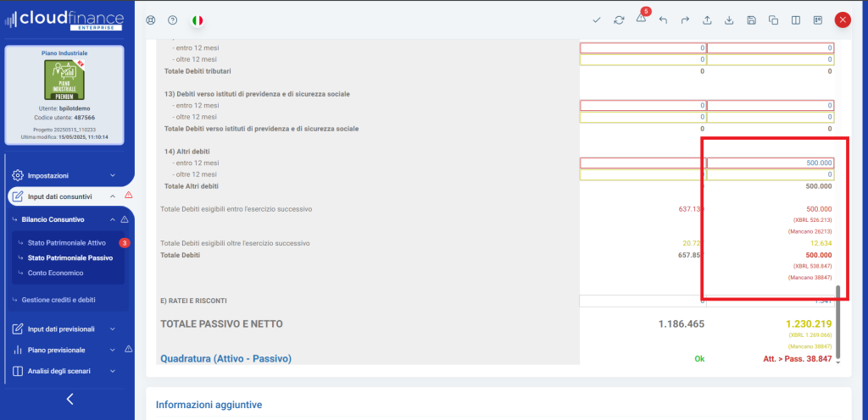The image size is (868, 420).
Task: Click the save floppy disk icon
Action: pyautogui.click(x=751, y=19)
